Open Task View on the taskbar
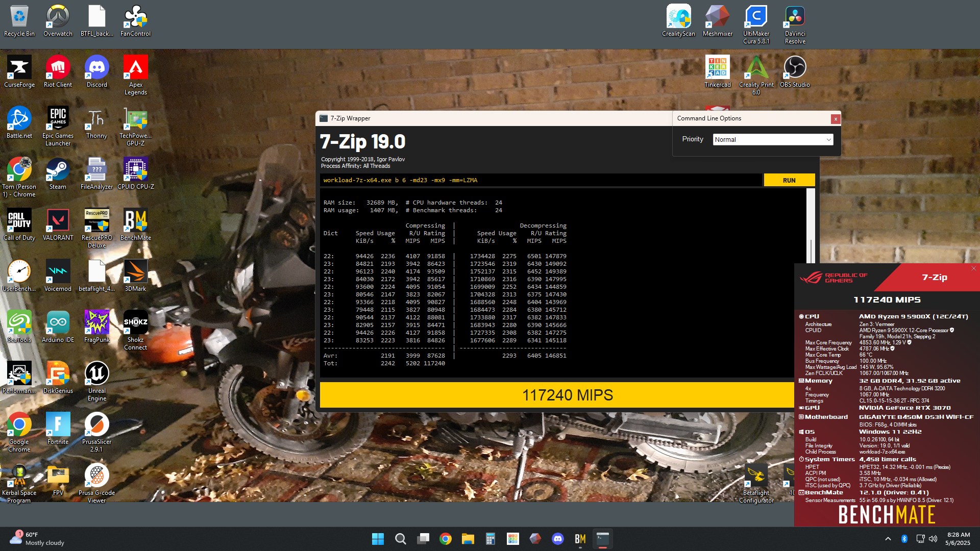The height and width of the screenshot is (551, 980). pyautogui.click(x=423, y=539)
